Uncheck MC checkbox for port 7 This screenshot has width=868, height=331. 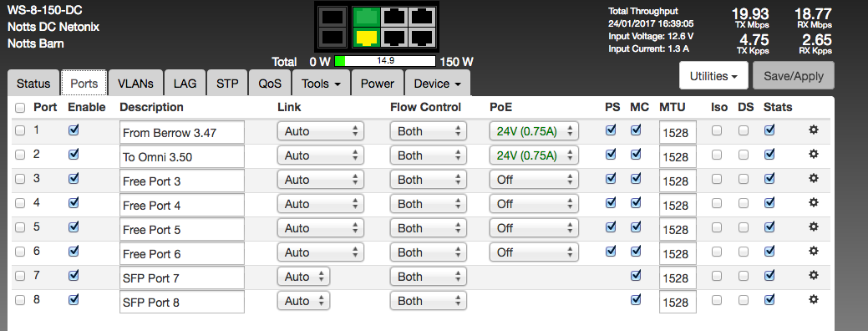coord(636,275)
